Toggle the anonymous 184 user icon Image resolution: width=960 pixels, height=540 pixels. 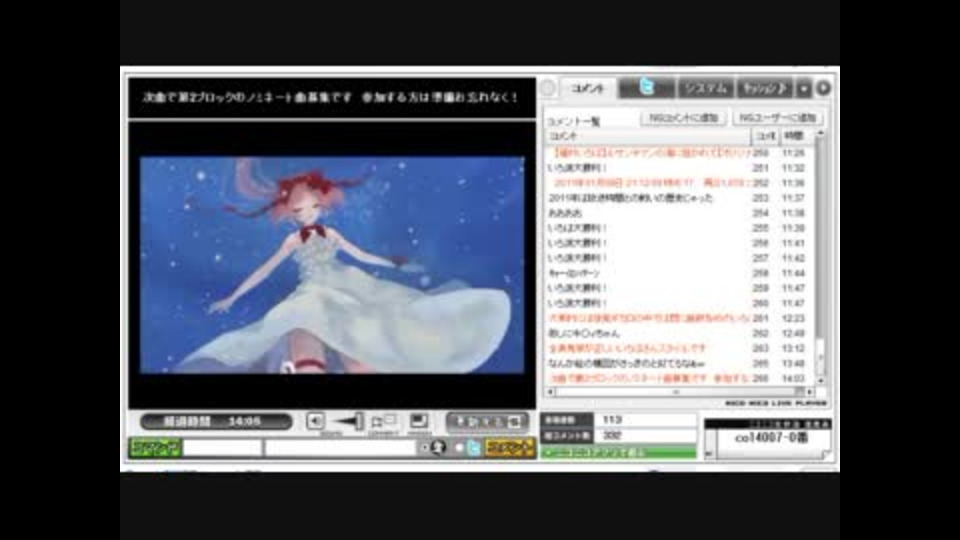[438, 448]
